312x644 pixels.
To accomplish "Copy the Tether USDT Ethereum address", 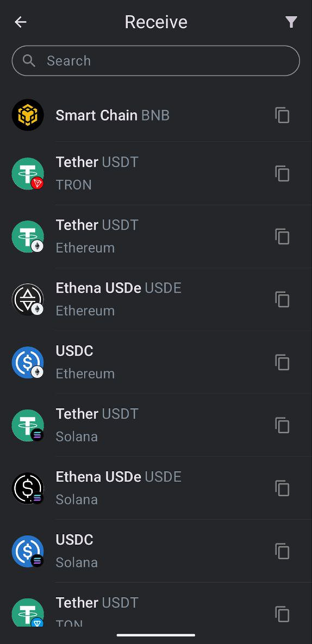I will (x=283, y=237).
